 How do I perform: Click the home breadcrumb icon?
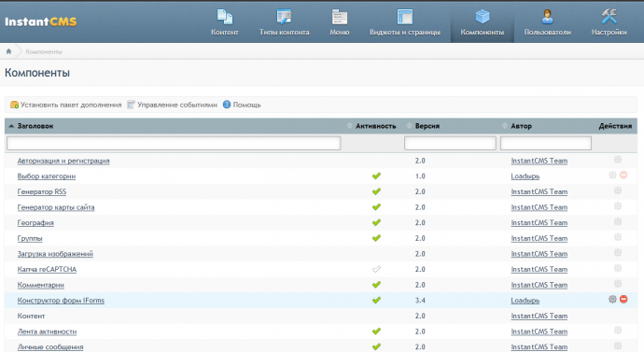point(8,51)
